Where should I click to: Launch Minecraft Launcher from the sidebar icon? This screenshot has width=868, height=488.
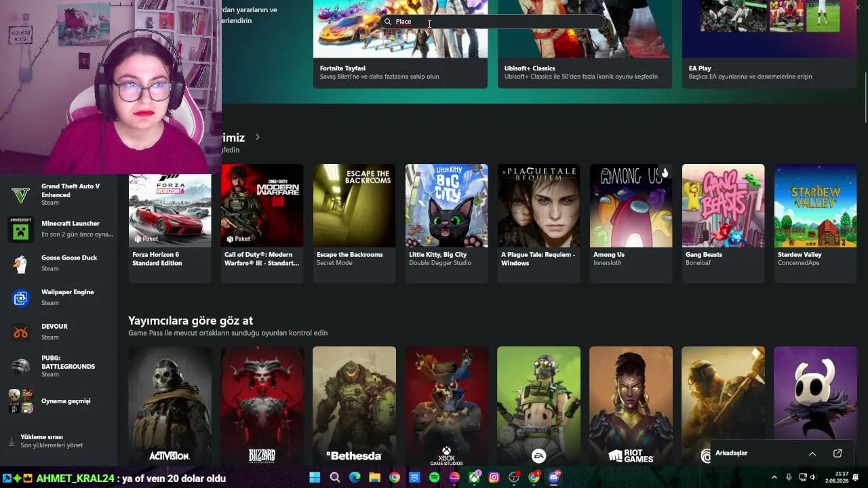20,229
